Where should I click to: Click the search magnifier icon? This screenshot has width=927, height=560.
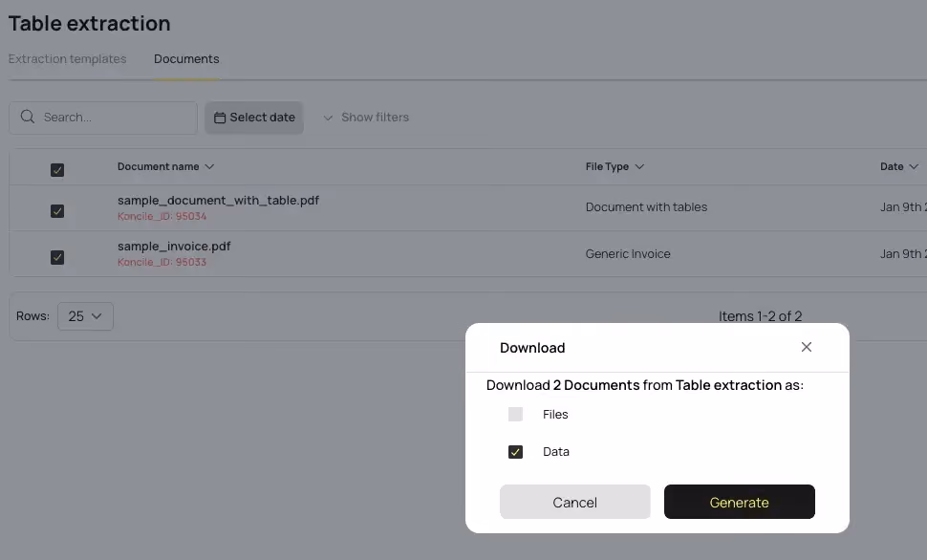[27, 117]
